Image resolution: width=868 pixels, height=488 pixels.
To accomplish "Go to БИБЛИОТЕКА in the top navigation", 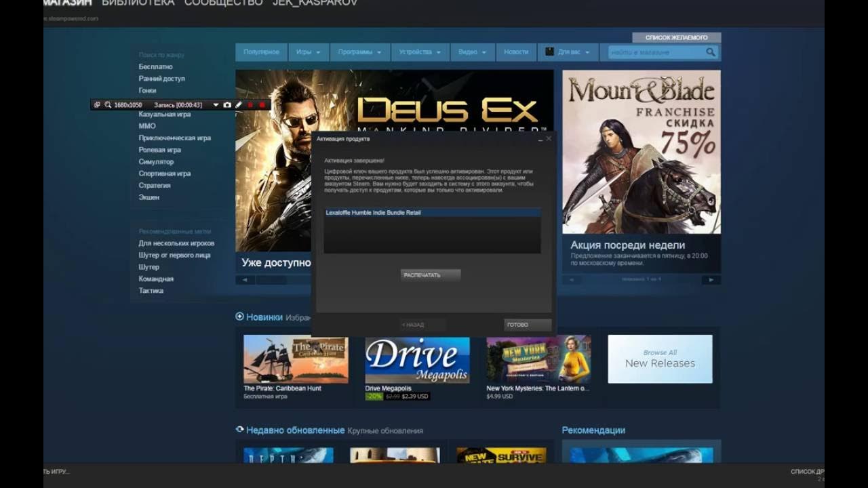I will tap(138, 3).
